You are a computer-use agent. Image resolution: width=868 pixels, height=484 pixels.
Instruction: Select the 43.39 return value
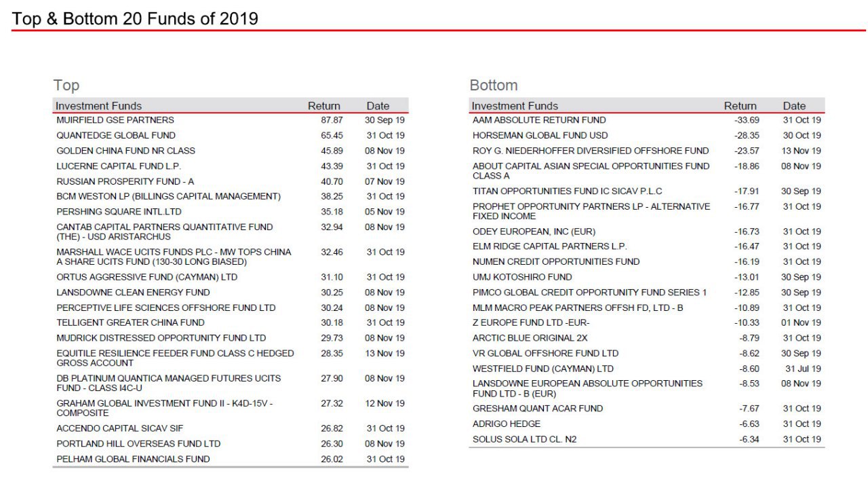[x=332, y=166]
